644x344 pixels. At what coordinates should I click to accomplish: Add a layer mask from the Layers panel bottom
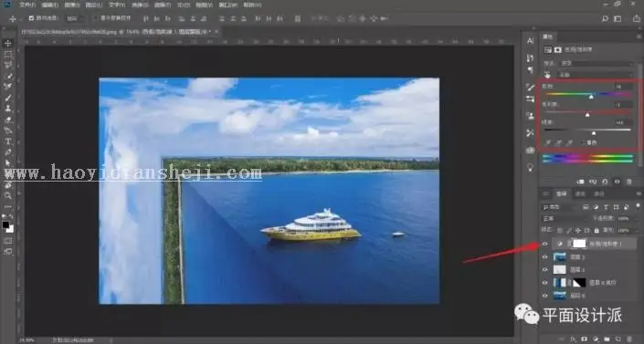pos(585,339)
